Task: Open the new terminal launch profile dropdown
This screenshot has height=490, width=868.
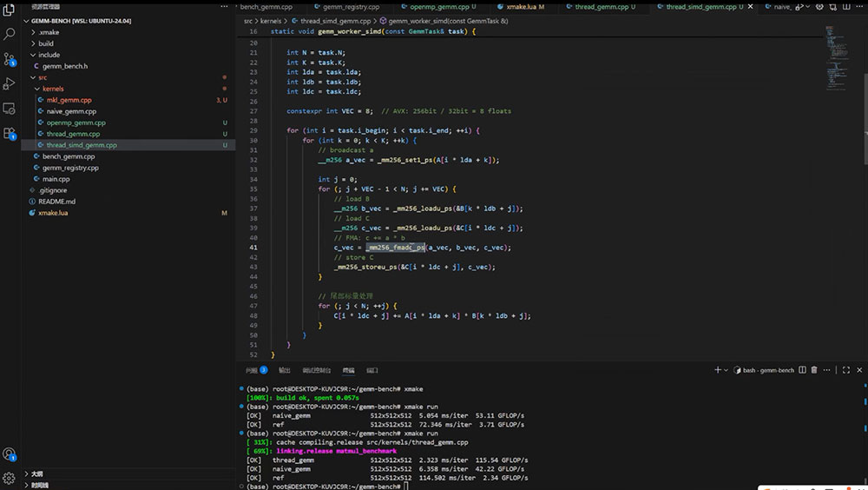Action: point(726,370)
